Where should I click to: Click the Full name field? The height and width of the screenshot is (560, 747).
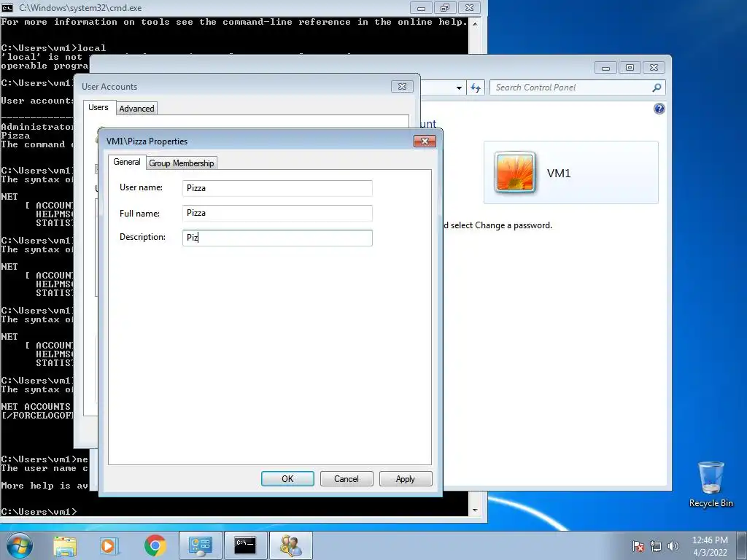tap(277, 213)
